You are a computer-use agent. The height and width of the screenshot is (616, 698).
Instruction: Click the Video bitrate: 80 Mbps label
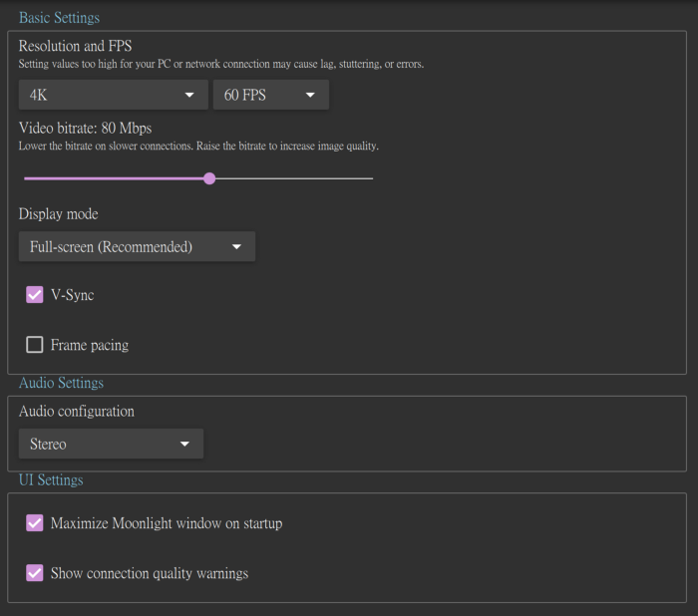(x=85, y=129)
